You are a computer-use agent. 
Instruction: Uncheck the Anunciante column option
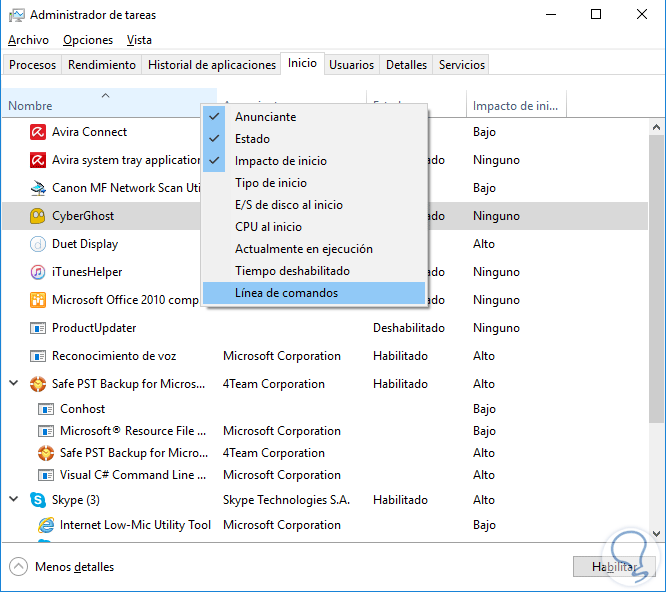(314, 117)
